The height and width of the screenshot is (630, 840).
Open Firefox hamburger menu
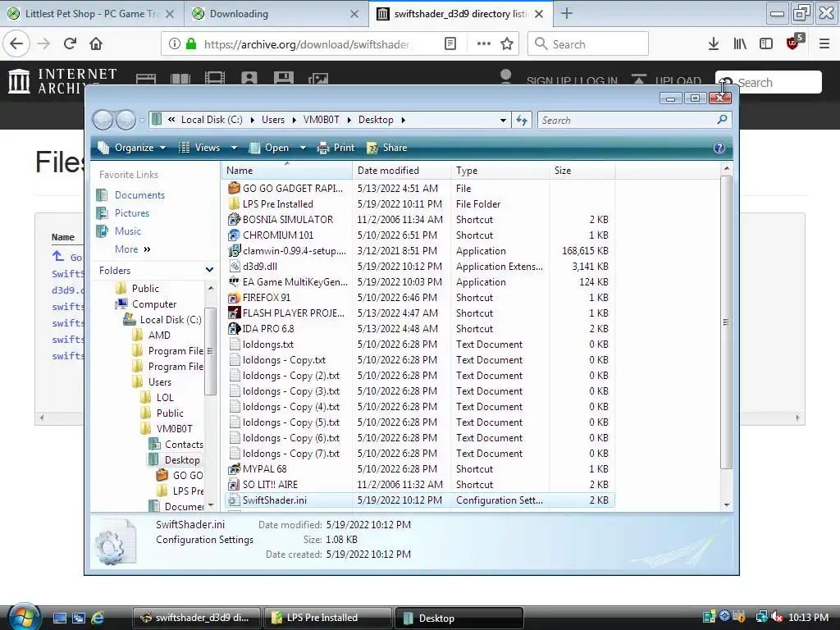tap(824, 44)
